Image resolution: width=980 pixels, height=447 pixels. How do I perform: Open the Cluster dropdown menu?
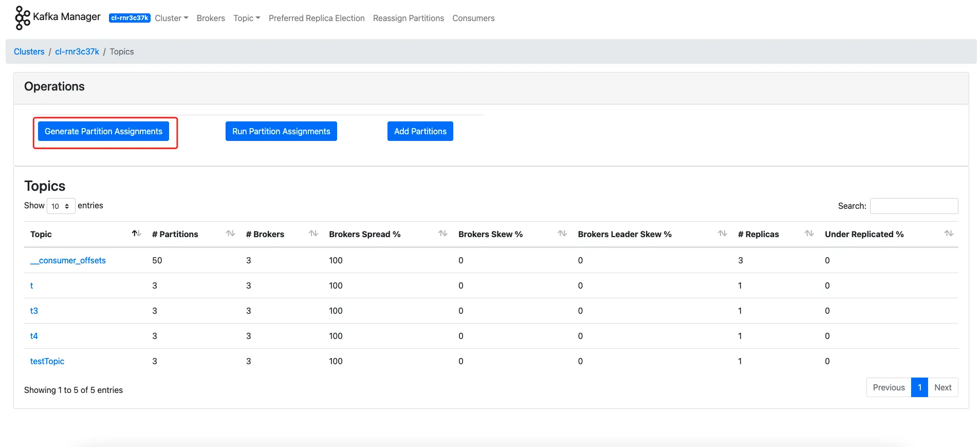click(x=171, y=18)
